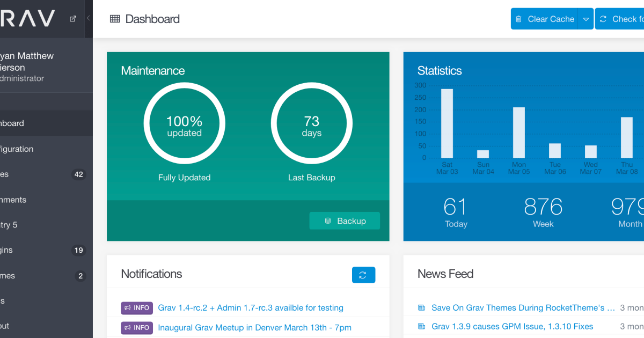The height and width of the screenshot is (338, 644).
Task: Open the Inaugural Grav Meetup in Denver notification
Action: tap(254, 327)
